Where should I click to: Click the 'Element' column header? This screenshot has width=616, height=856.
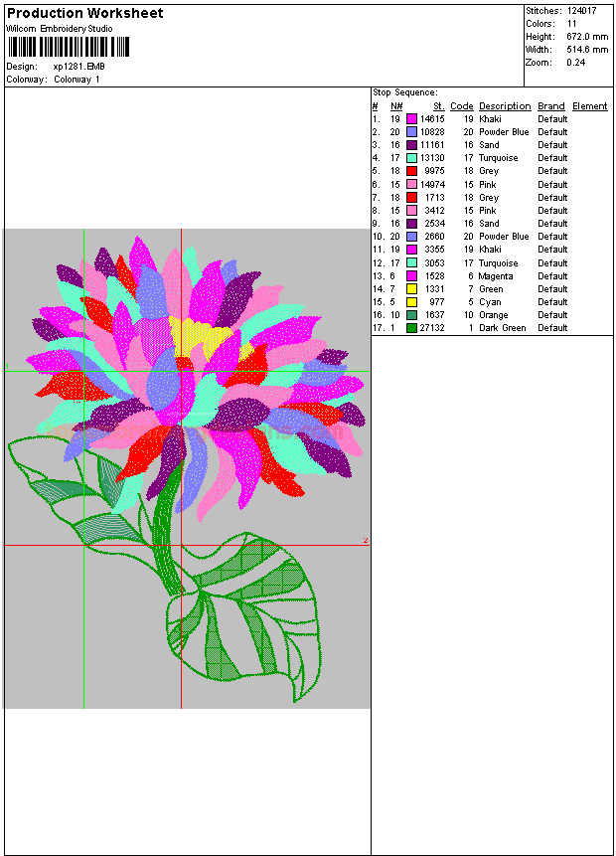[x=590, y=106]
